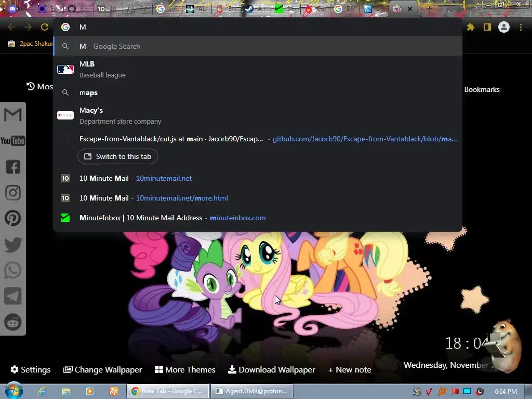Image resolution: width=532 pixels, height=399 pixels.
Task: Reload the current page
Action: coord(45,27)
